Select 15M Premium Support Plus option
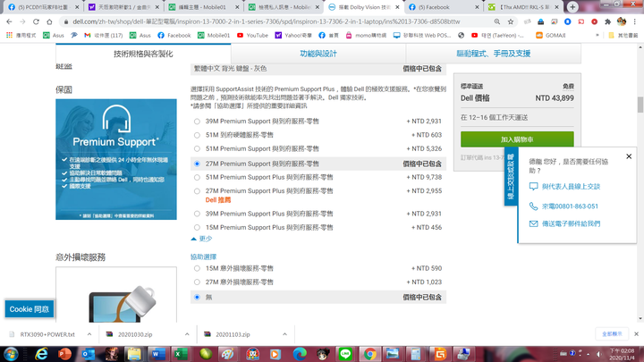The width and height of the screenshot is (644, 362). tap(197, 227)
